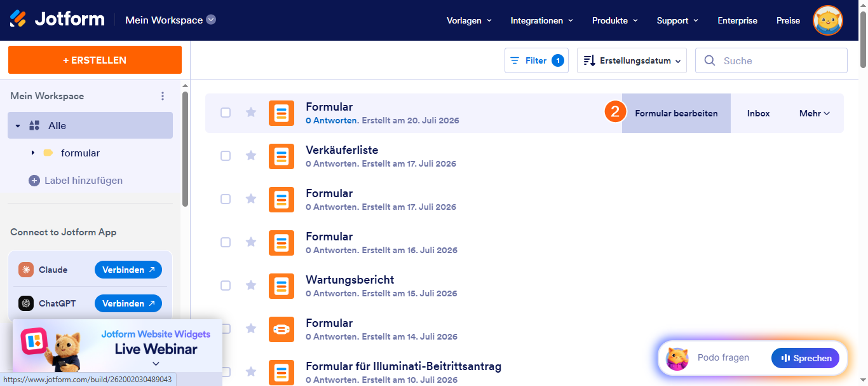This screenshot has height=386, width=868.
Task: Star the form created 20. Juli 2026
Action: click(251, 113)
